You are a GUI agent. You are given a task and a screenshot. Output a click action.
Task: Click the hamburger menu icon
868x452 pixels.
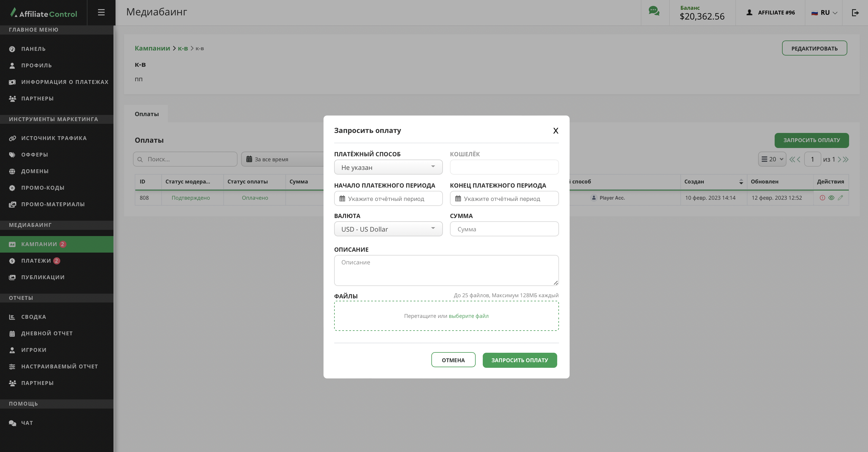(101, 12)
